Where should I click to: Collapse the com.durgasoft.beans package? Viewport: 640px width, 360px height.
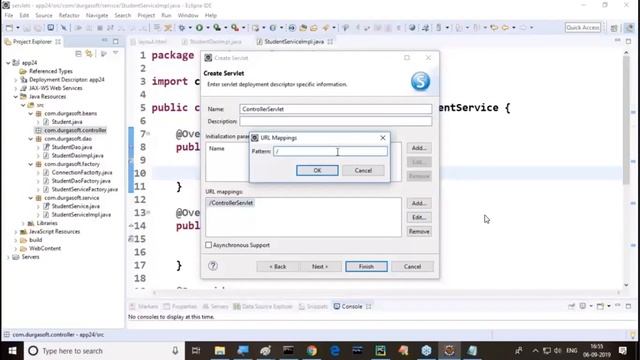click(x=31, y=113)
